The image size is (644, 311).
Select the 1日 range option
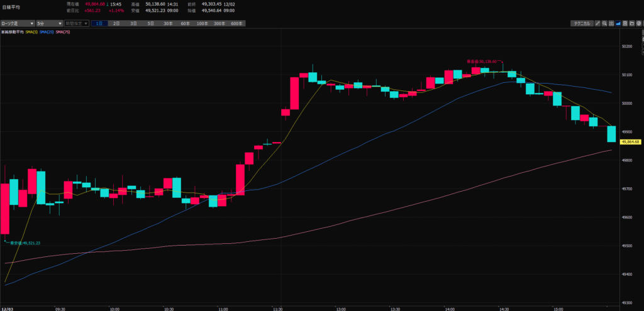(99, 23)
